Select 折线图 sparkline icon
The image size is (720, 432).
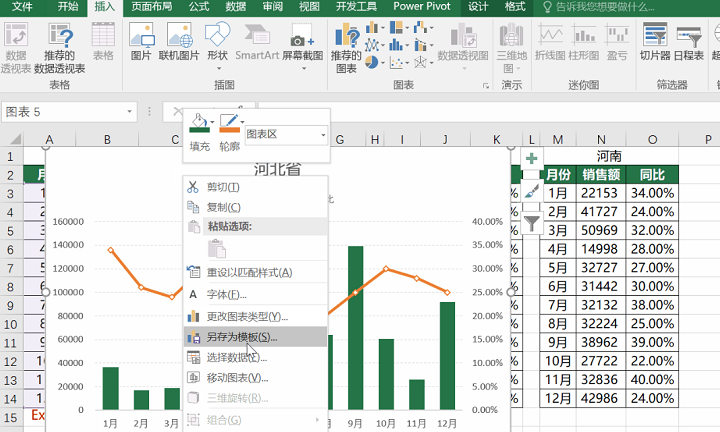tap(552, 43)
